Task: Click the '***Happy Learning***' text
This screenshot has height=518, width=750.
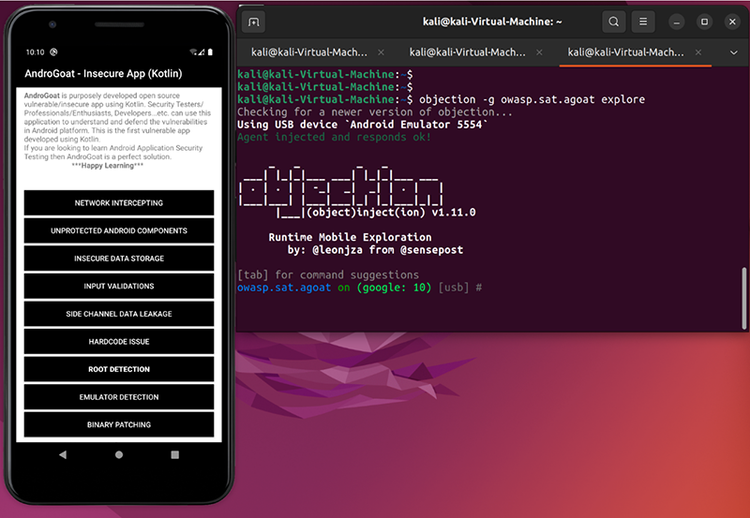Action: [x=108, y=165]
